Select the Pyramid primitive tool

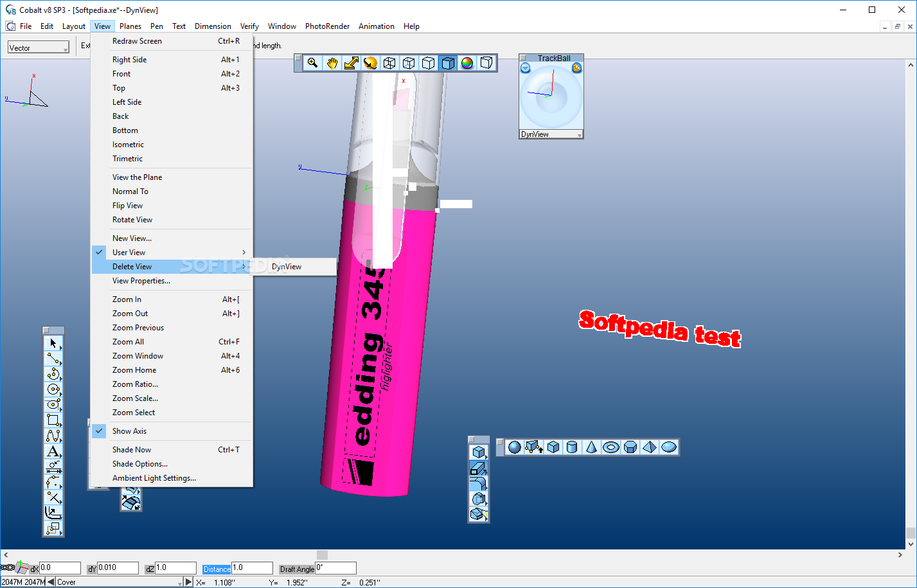pyautogui.click(x=650, y=447)
